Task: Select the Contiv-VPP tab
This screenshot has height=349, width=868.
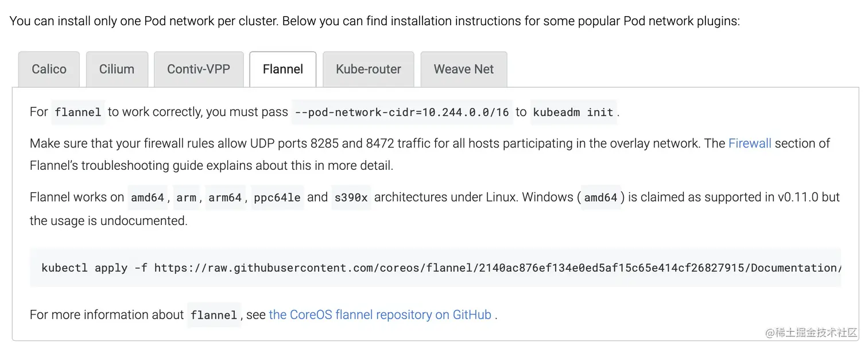Action: [199, 69]
